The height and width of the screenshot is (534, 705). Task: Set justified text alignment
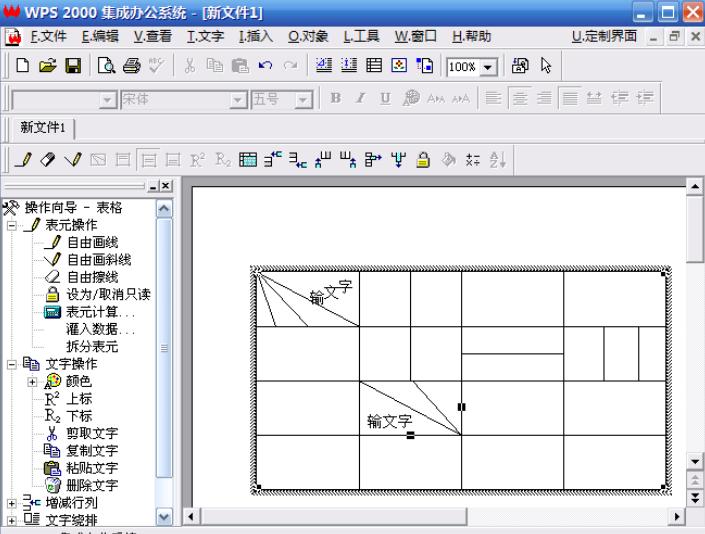(x=570, y=98)
